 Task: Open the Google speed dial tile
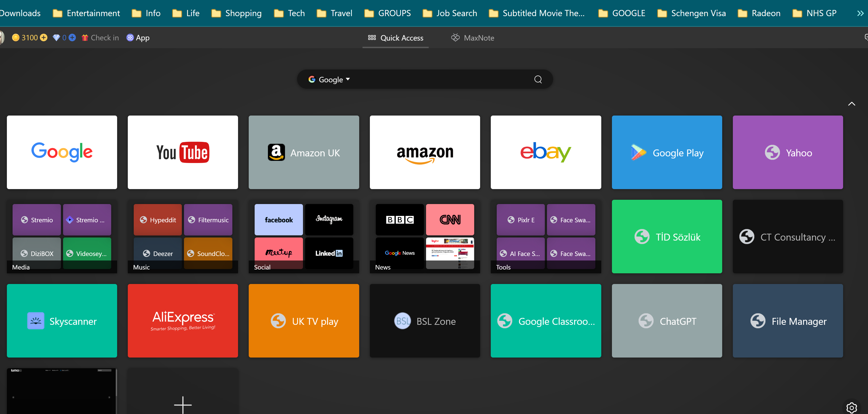[62, 152]
